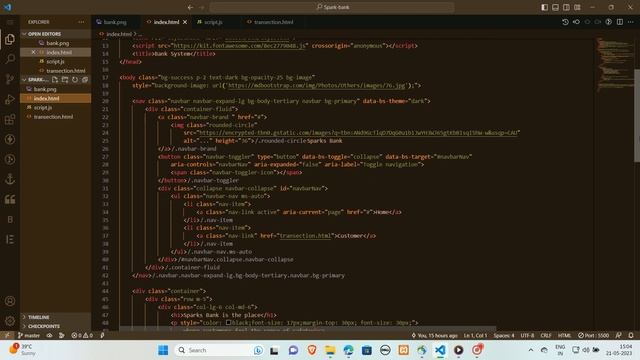The image size is (640, 360).
Task: Change the CRLF end of line sequence
Action: (546, 335)
